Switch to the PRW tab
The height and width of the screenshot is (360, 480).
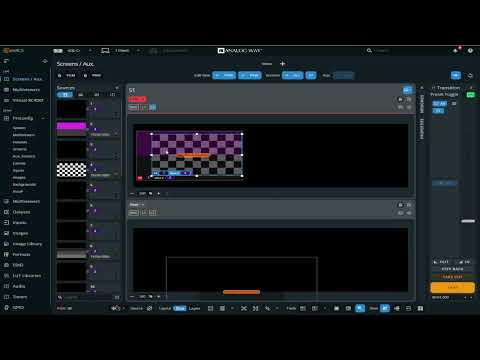point(93,76)
